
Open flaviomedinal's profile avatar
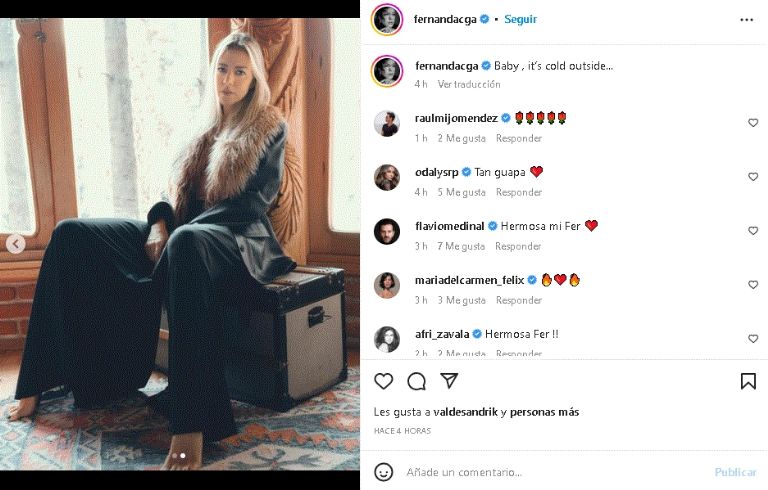(x=387, y=232)
